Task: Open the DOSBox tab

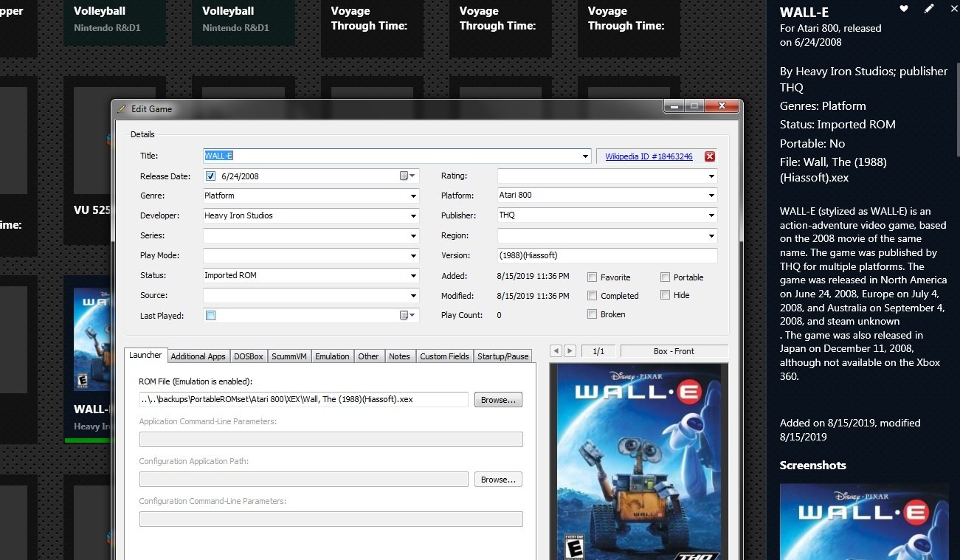Action: [x=249, y=356]
